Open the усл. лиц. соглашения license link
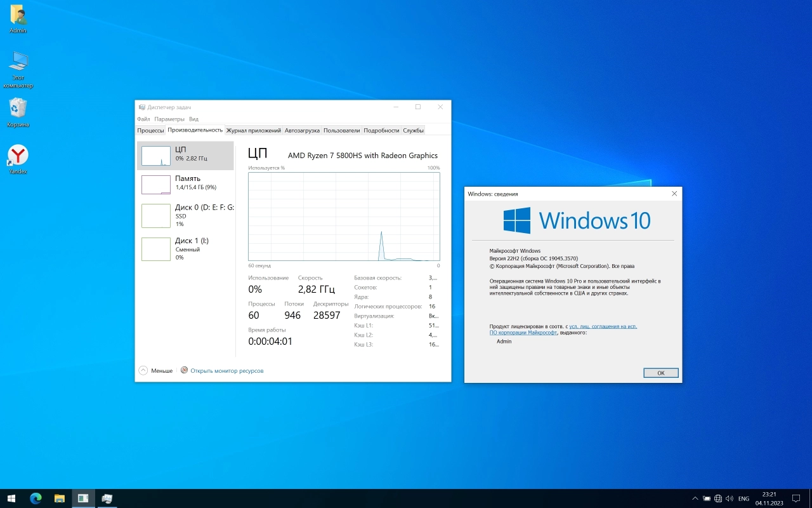812x508 pixels. (x=603, y=326)
